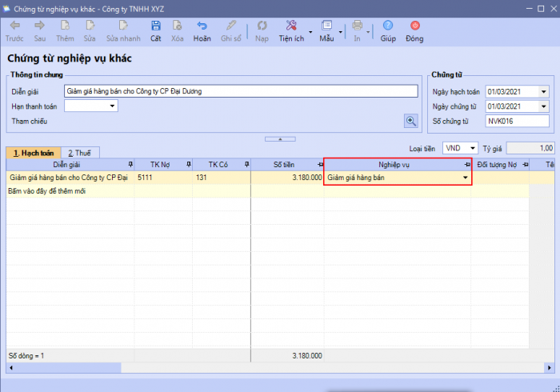Click the Cất save icon
The width and height of the screenshot is (560, 392).
tap(155, 26)
